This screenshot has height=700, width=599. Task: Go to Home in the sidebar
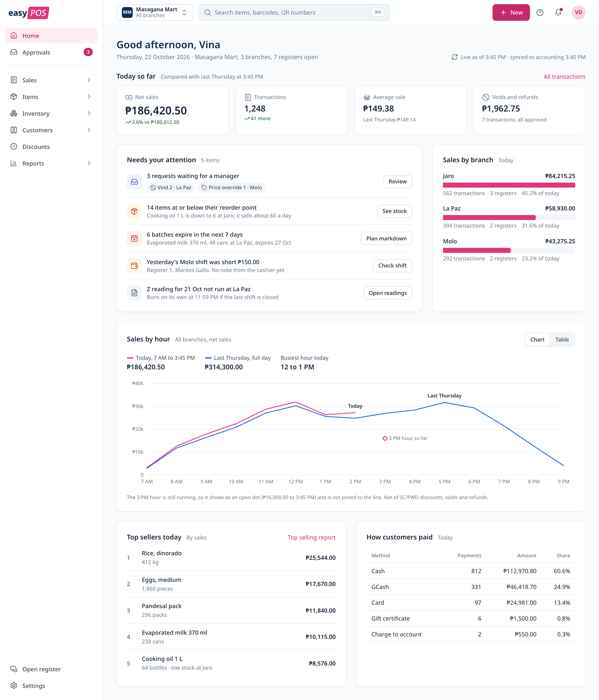(x=51, y=36)
